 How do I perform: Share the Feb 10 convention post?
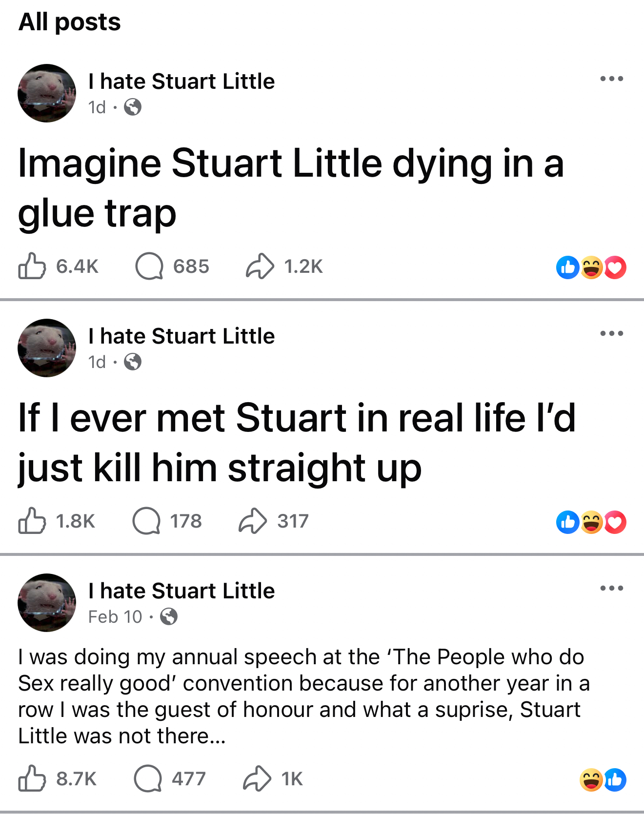pos(257,778)
